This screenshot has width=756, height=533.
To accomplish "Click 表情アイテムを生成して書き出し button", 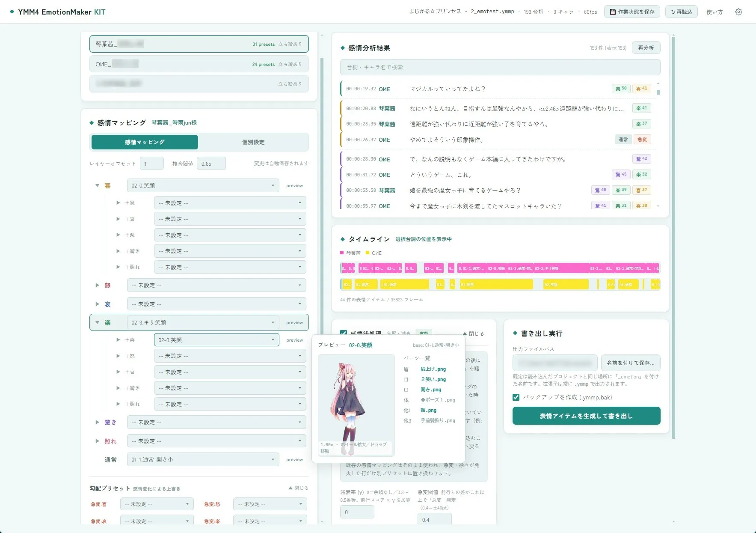I will pos(586,416).
